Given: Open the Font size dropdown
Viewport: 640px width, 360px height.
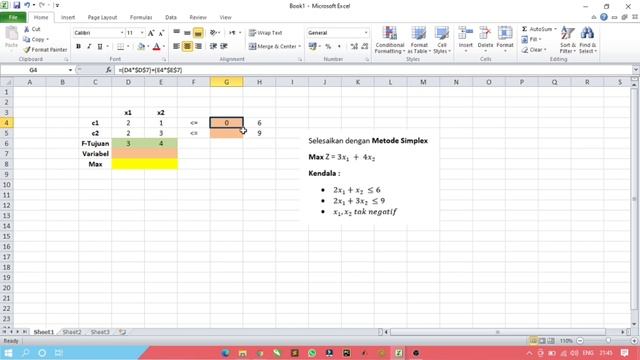Looking at the screenshot, I should 142,33.
